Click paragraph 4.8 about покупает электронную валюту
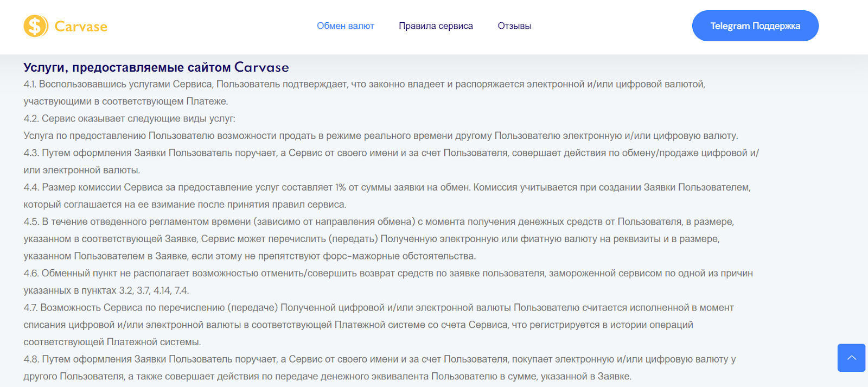 (x=380, y=367)
